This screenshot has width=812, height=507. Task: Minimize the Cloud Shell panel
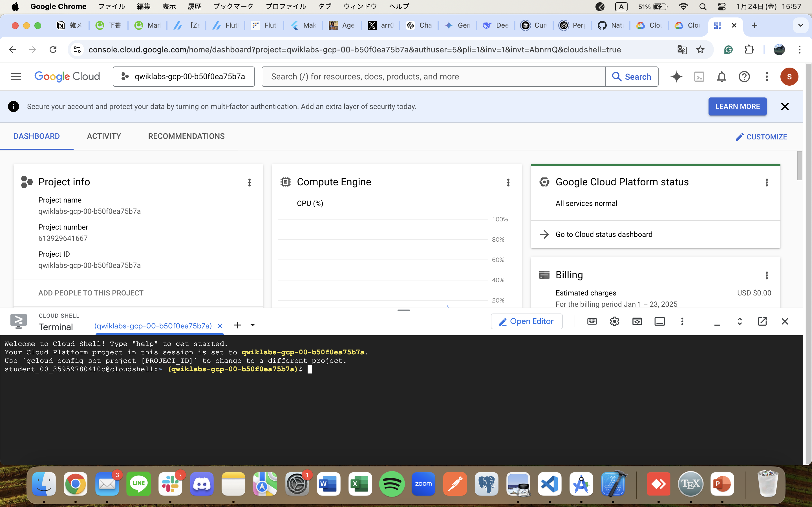pos(717,321)
